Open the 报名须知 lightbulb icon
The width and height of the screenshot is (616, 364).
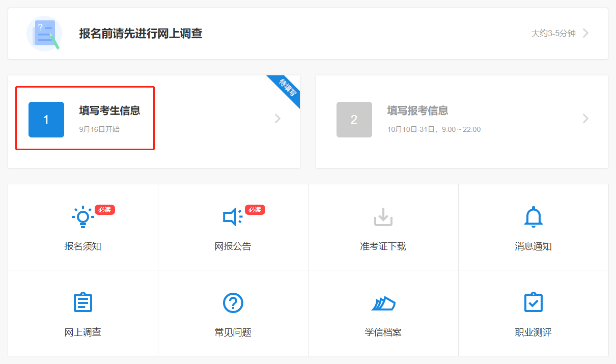point(82,216)
